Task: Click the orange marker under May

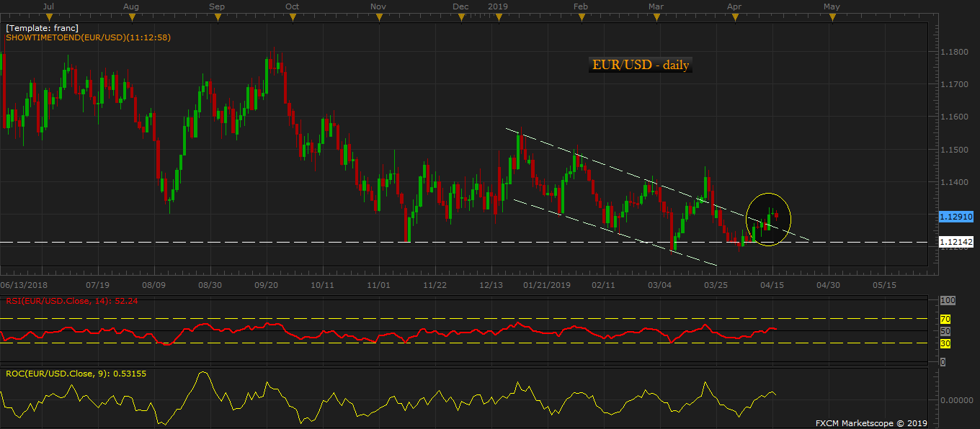Action: click(832, 18)
